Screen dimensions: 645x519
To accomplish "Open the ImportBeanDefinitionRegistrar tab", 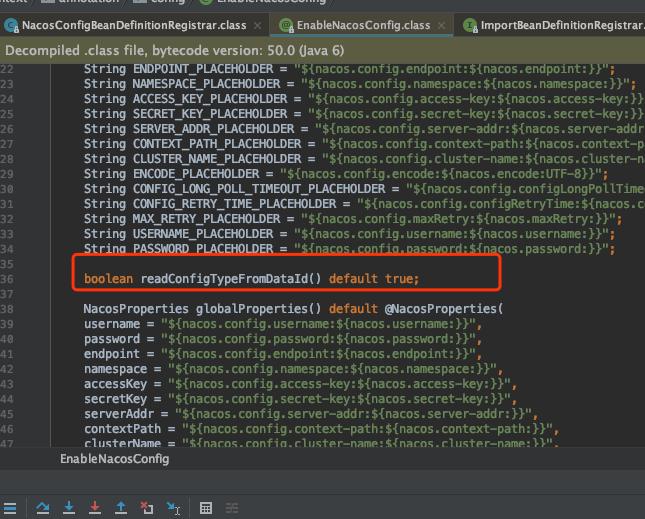I will pos(563,25).
